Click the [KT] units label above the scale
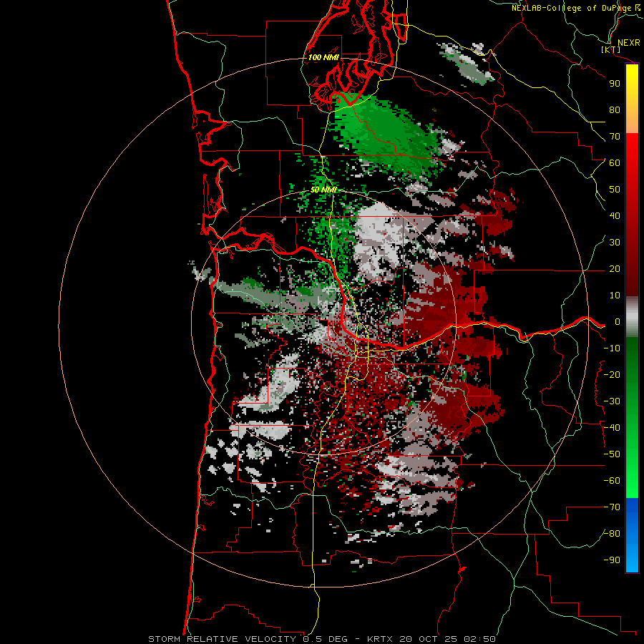 point(610,49)
